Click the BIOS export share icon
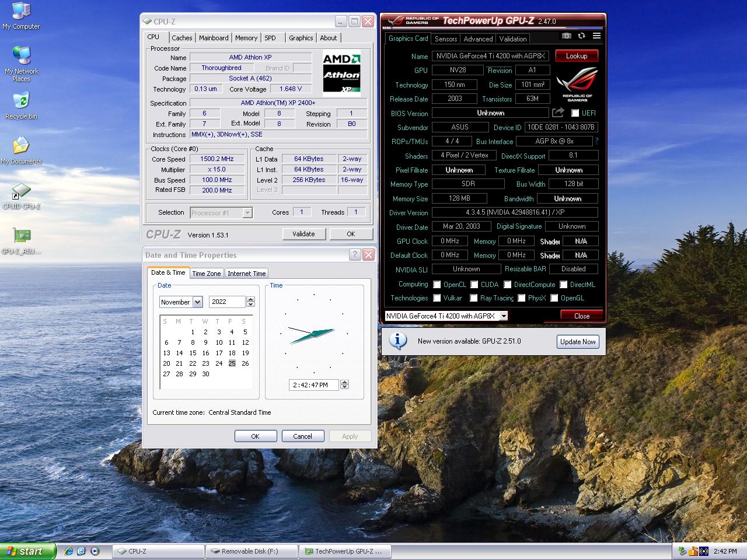Screen dimensions: 747x560 558,113
